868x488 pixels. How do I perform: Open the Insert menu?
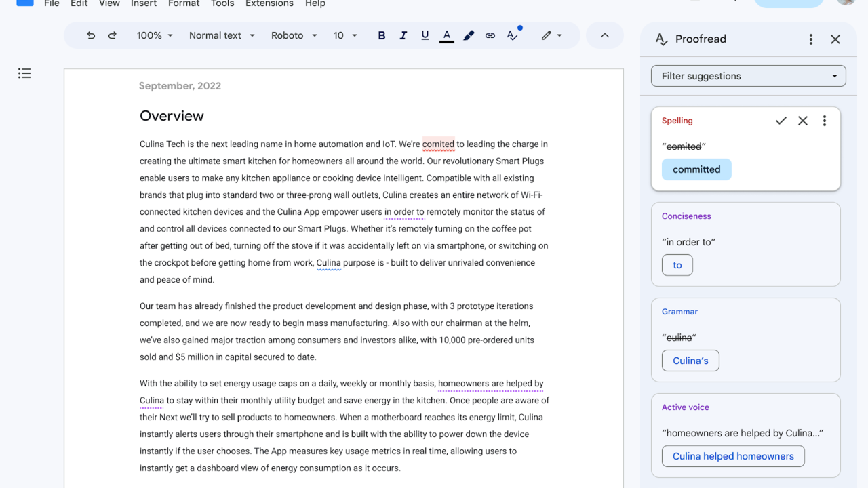144,4
